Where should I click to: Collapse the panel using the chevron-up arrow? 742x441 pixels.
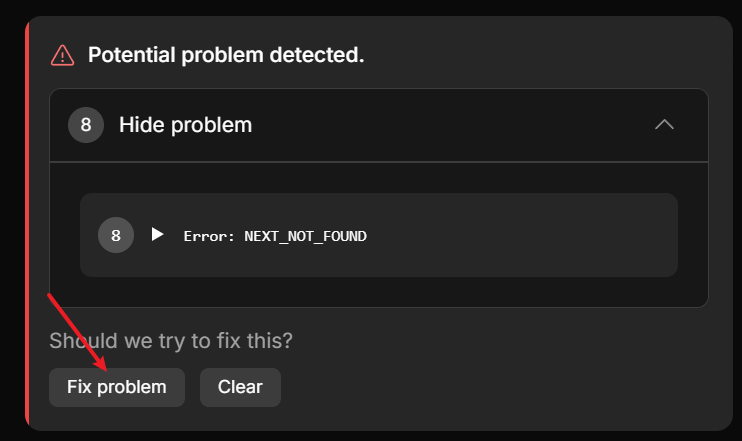(x=664, y=125)
